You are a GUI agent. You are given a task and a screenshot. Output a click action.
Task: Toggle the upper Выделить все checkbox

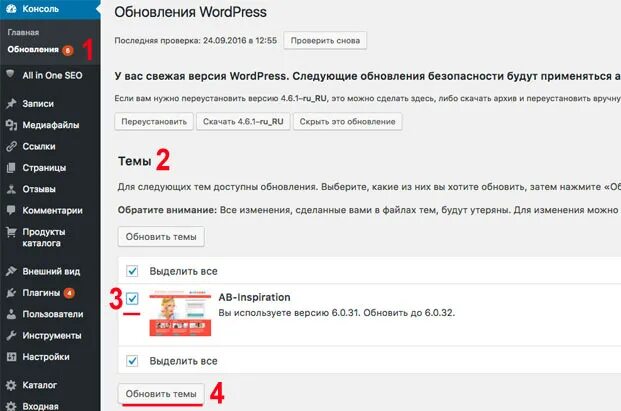(x=132, y=271)
